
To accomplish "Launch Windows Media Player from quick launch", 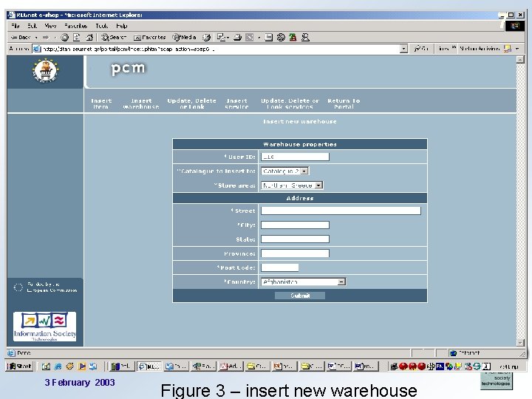I will coord(82,366).
